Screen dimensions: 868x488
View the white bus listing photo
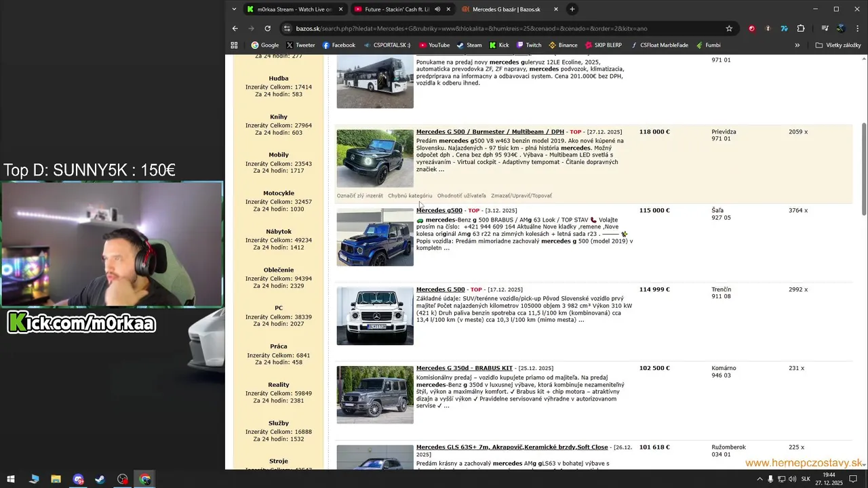[375, 81]
